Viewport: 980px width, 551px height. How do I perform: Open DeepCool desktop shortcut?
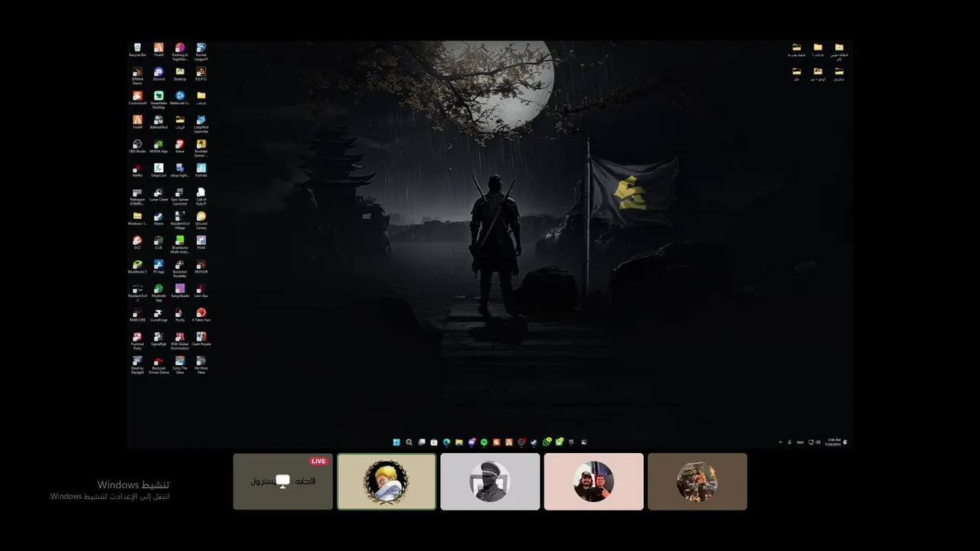[x=158, y=170]
